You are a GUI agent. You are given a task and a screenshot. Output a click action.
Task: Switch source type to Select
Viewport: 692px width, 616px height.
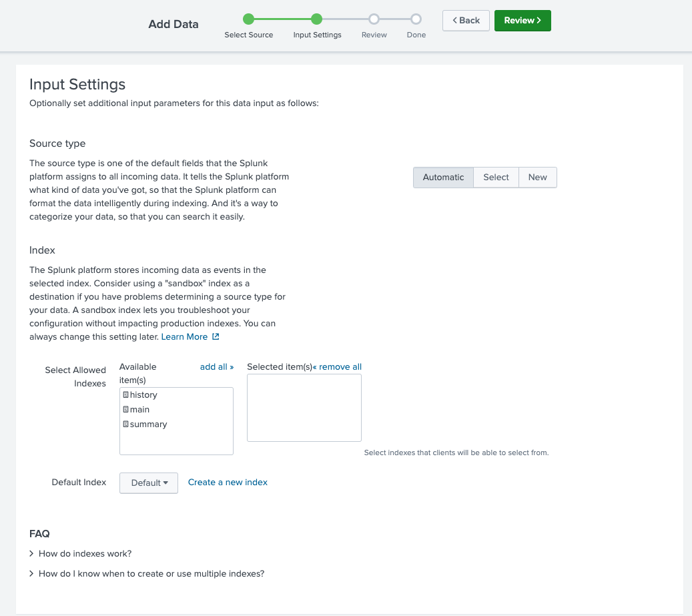point(496,177)
